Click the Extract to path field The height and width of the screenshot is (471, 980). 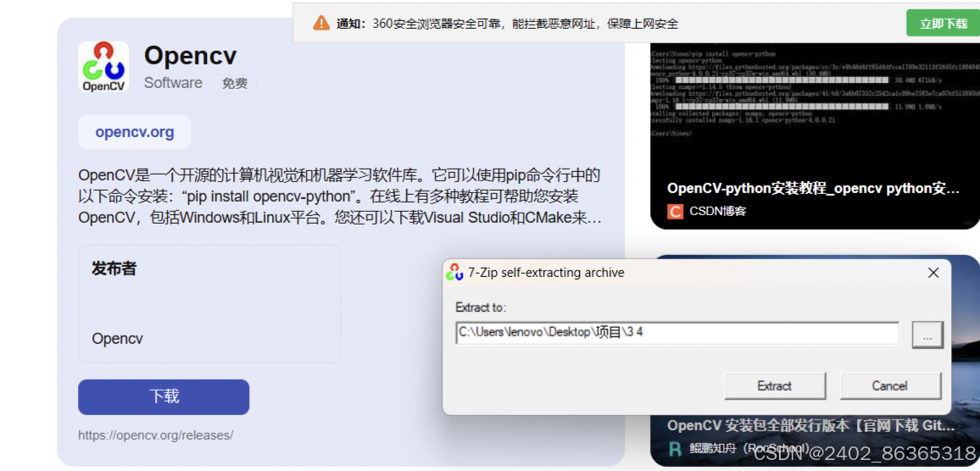[x=677, y=333]
